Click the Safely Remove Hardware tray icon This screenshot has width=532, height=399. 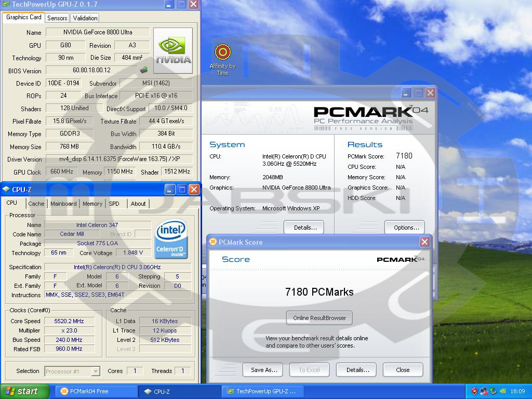click(494, 392)
